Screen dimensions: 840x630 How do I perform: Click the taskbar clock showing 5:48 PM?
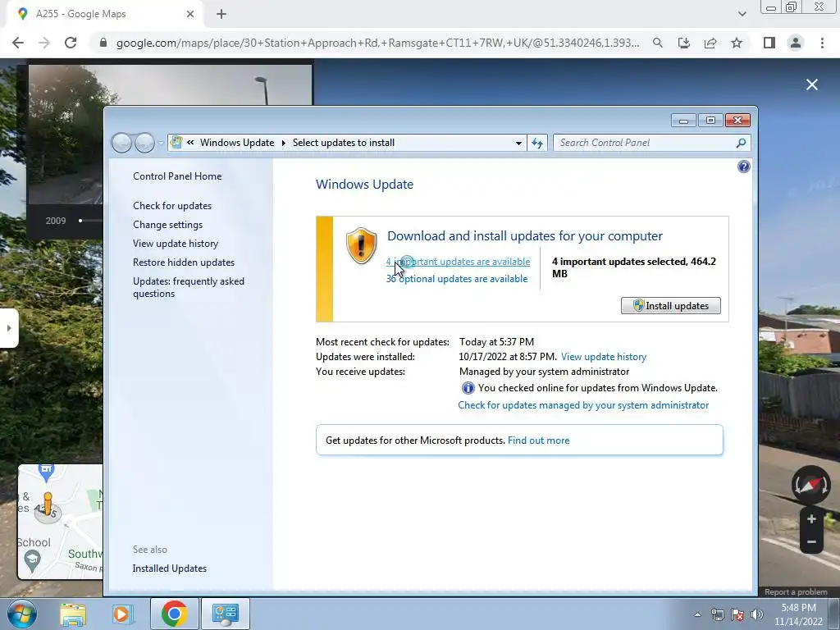tap(798, 614)
